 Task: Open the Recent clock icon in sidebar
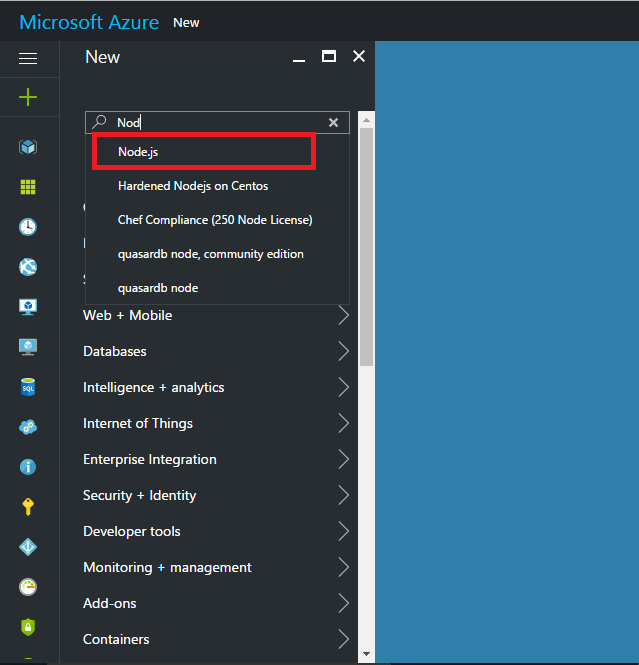(x=28, y=227)
